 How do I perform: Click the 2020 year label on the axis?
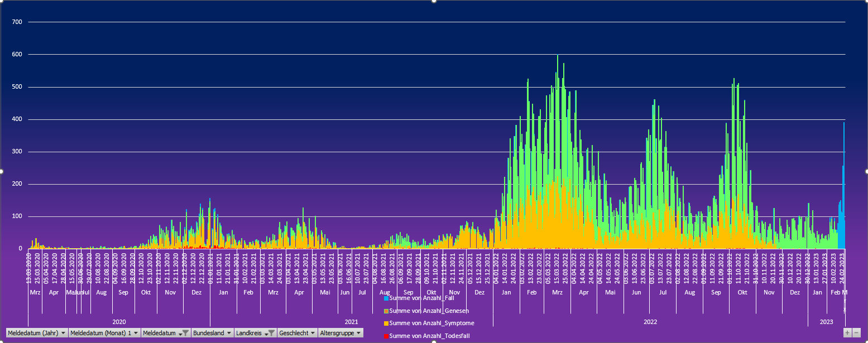119,322
